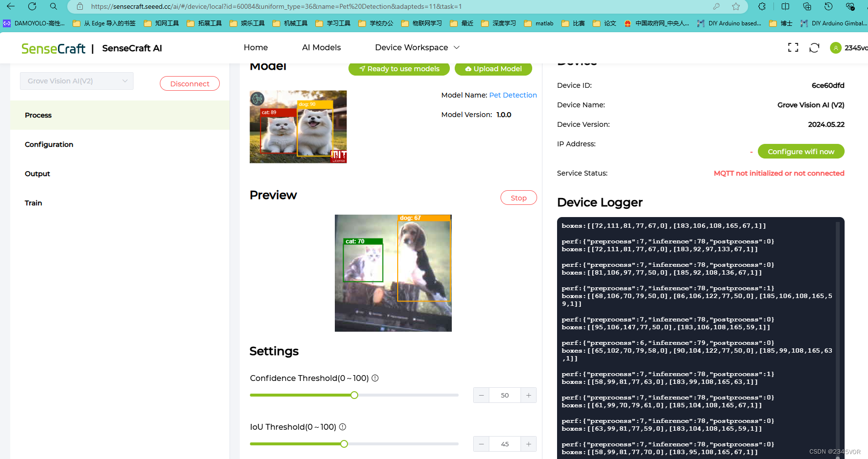Click Device Version 2024.05.22 value
Screen dimensions: 868x459
point(826,124)
